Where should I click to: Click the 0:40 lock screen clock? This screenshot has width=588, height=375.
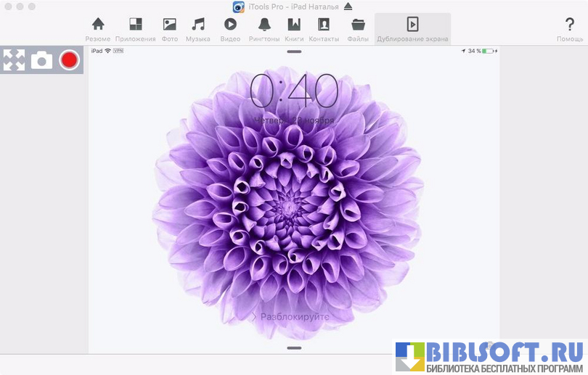click(x=294, y=91)
